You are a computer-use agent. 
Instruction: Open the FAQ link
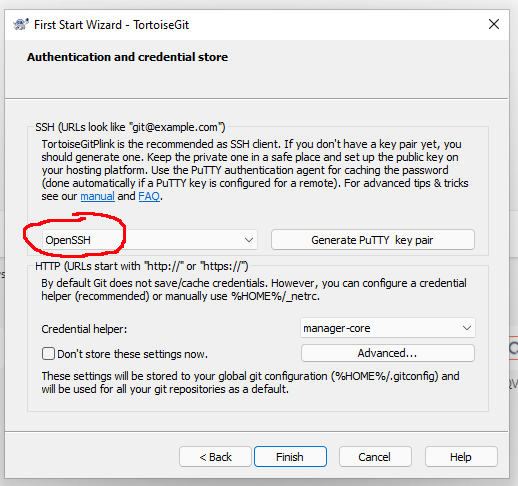click(149, 196)
